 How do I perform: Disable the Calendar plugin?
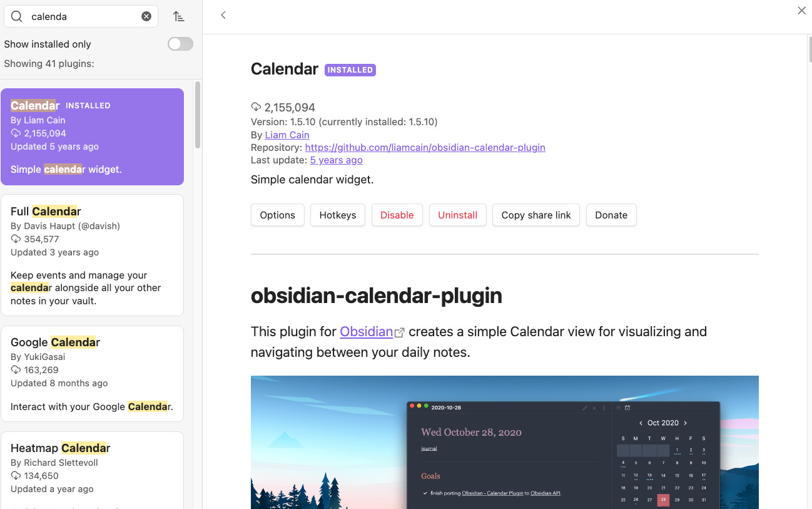397,215
